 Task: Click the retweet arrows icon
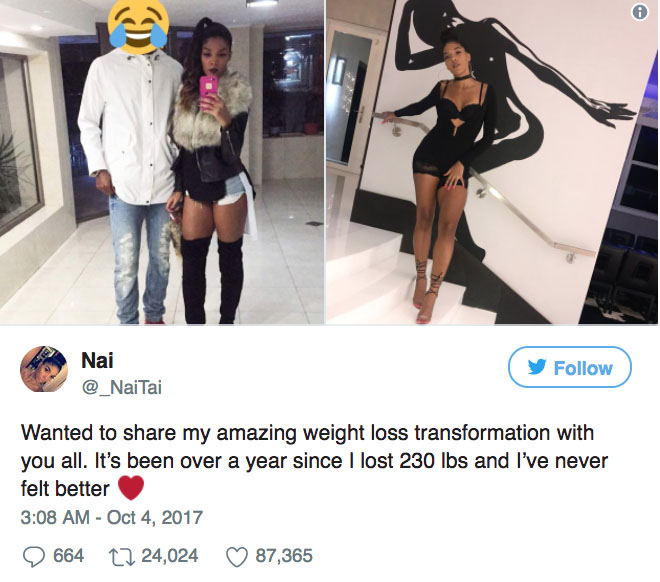pos(122,556)
